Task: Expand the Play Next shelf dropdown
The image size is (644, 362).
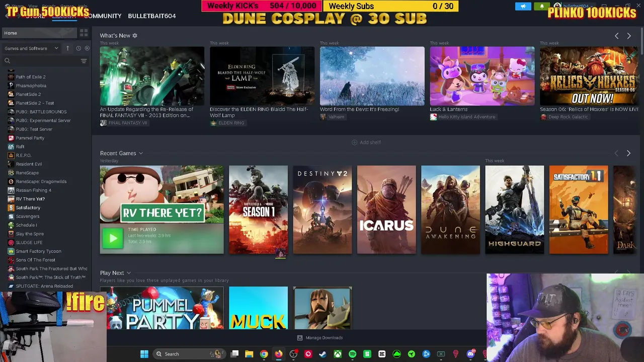Action: click(x=129, y=273)
